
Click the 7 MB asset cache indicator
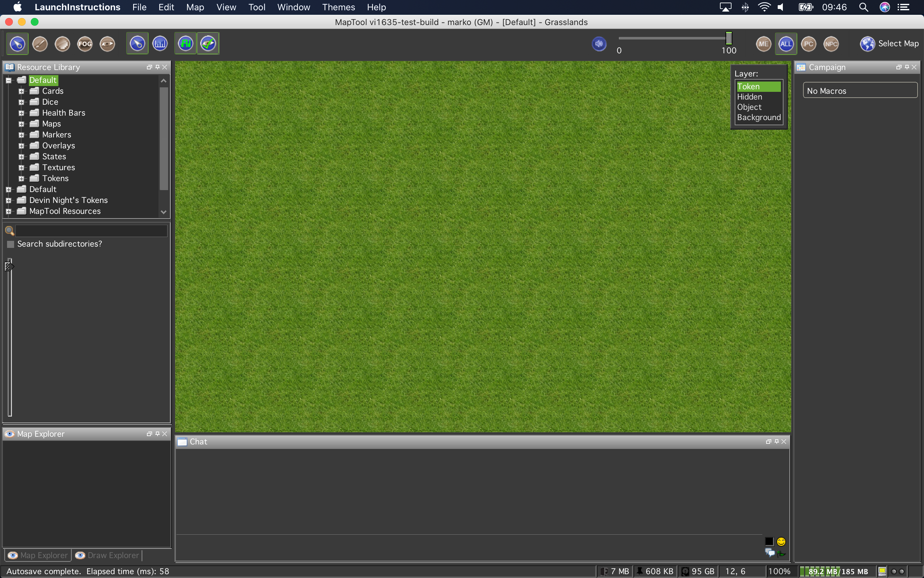(x=614, y=571)
